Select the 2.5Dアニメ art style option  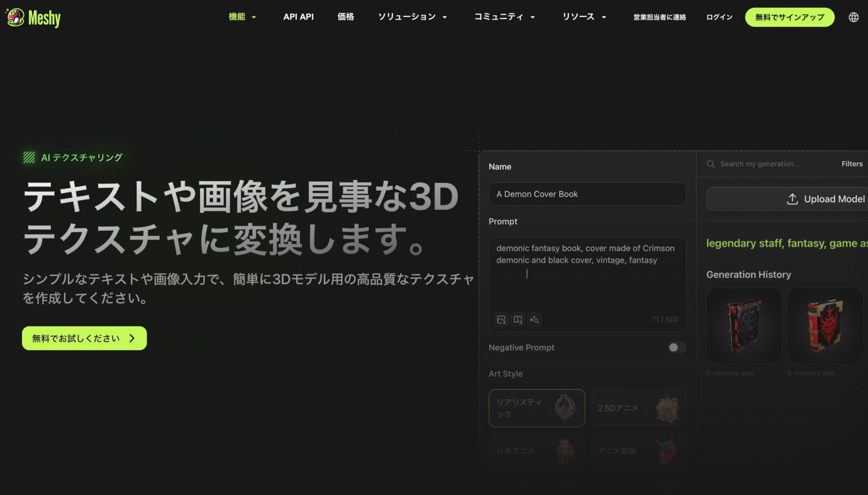pos(638,408)
